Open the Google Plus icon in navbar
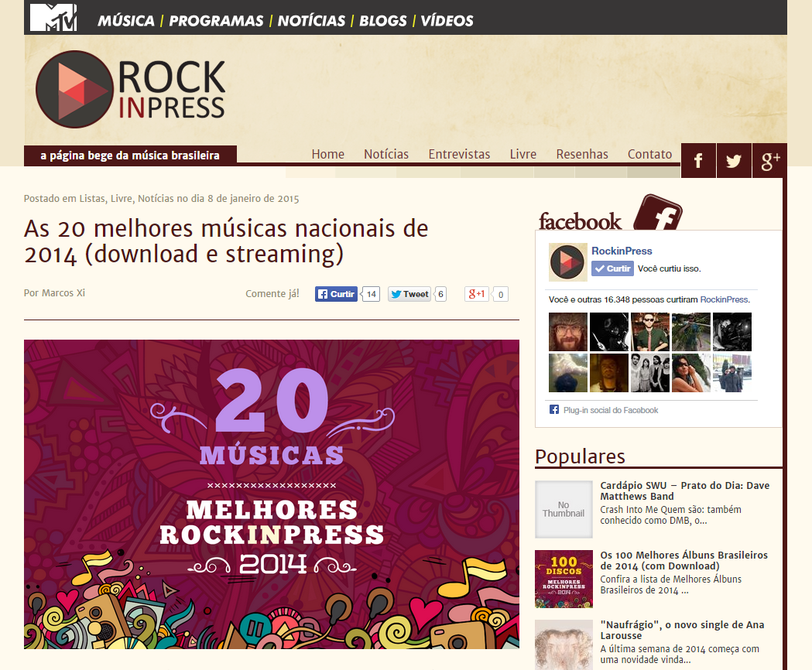The height and width of the screenshot is (670, 812). pos(769,160)
